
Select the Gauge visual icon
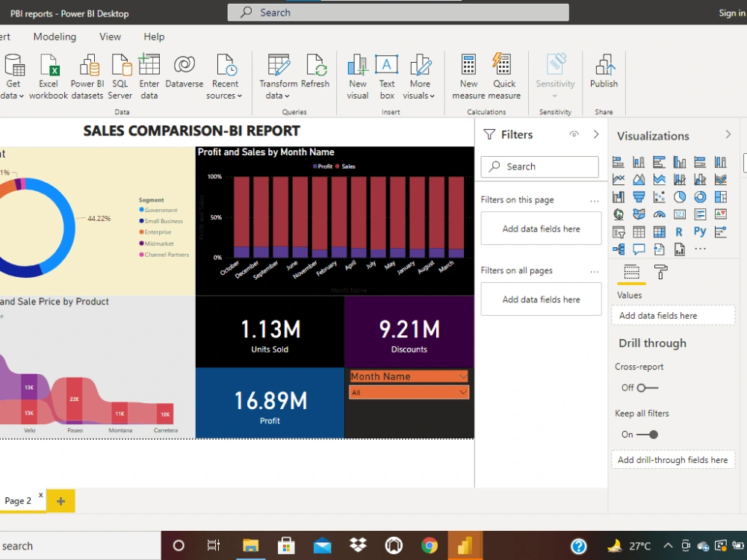tap(659, 214)
